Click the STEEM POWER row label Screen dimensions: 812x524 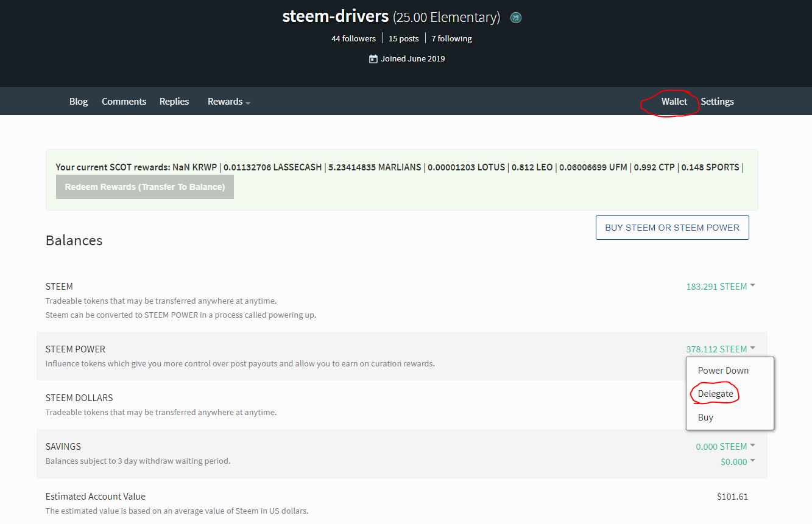(x=76, y=349)
